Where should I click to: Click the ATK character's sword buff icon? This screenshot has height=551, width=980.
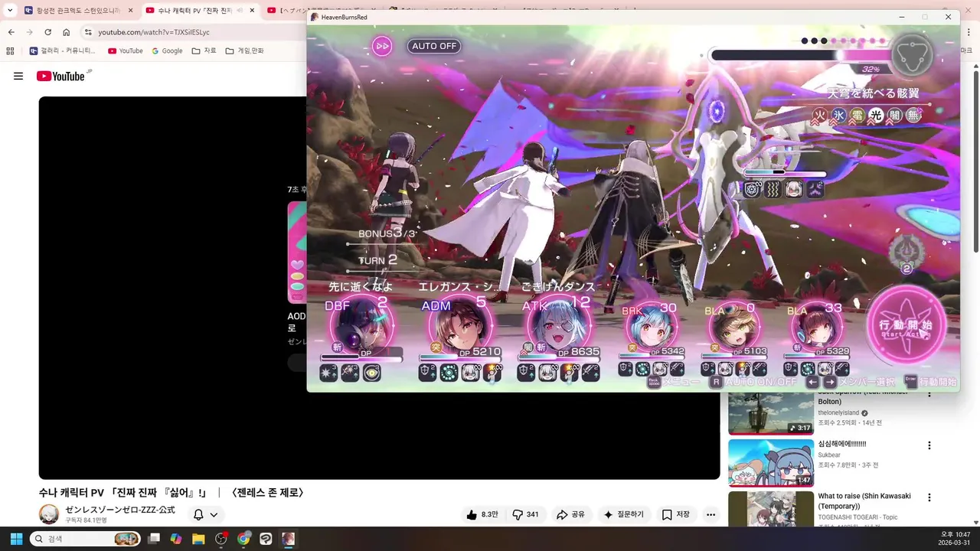coord(590,373)
